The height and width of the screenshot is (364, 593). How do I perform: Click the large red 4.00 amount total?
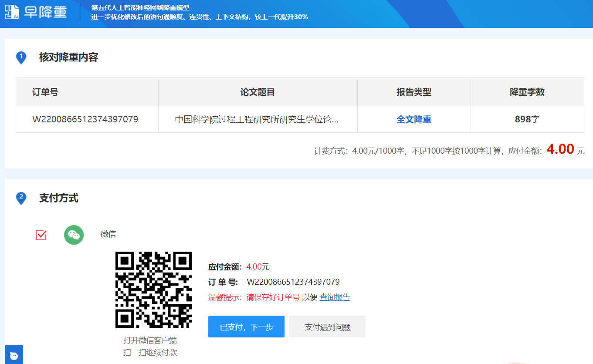560,149
